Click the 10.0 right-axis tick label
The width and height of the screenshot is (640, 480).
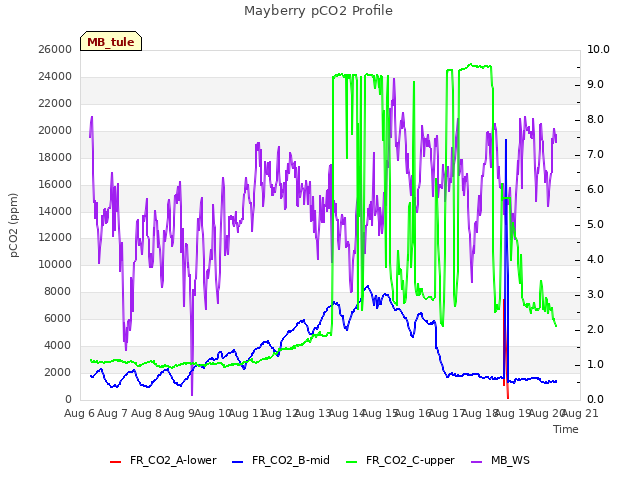click(x=598, y=50)
